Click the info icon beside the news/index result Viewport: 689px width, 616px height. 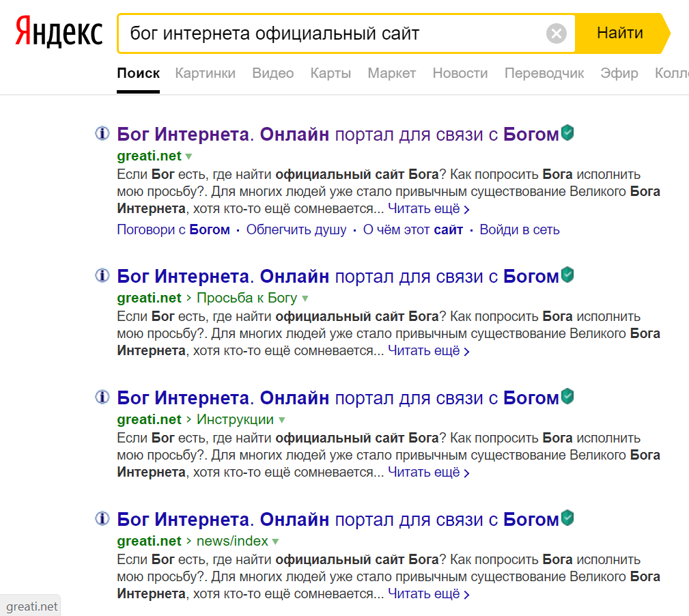click(x=102, y=518)
